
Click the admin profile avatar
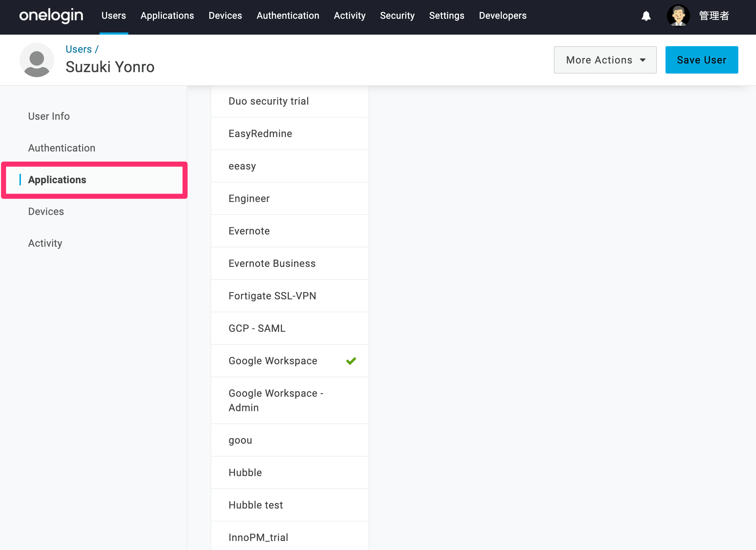pos(678,16)
